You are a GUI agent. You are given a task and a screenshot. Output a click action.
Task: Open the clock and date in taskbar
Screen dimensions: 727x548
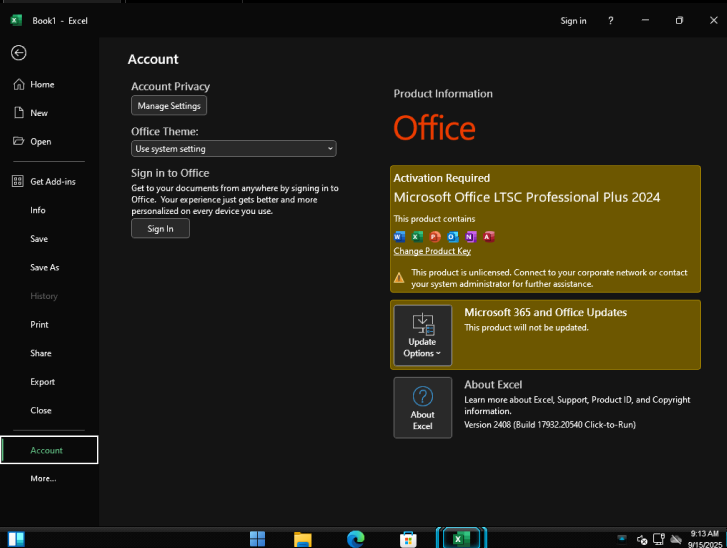pos(705,539)
